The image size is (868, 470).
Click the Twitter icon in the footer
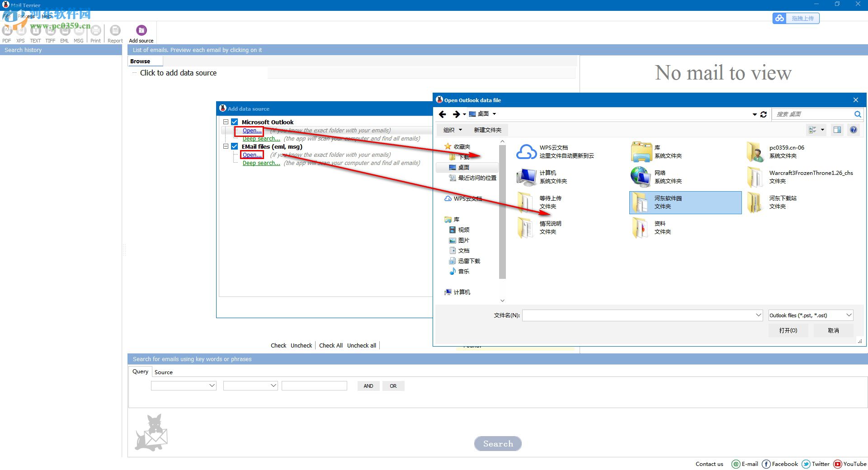tap(806, 464)
